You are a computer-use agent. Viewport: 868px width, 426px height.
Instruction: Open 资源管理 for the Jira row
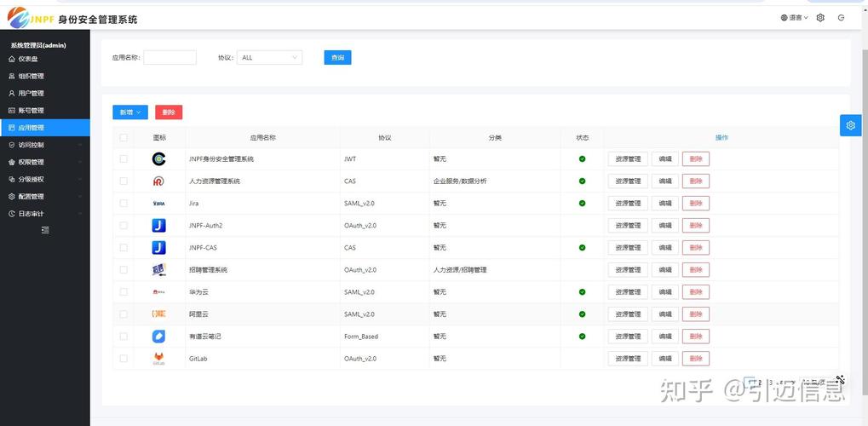point(628,204)
